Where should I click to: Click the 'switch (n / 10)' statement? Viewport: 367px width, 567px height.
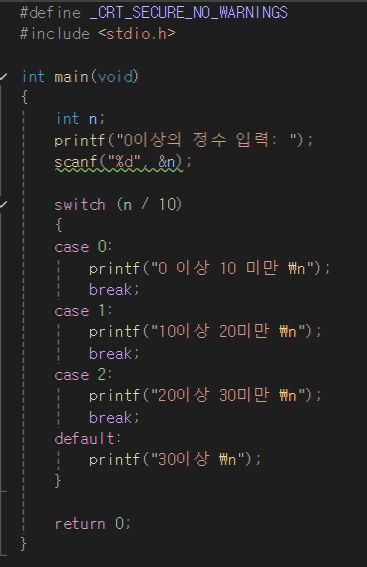pos(118,205)
